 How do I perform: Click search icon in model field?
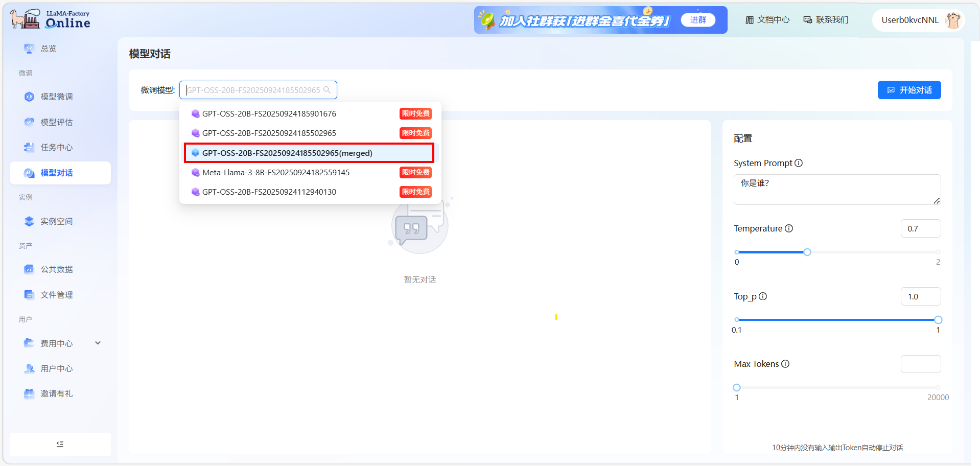coord(327,90)
